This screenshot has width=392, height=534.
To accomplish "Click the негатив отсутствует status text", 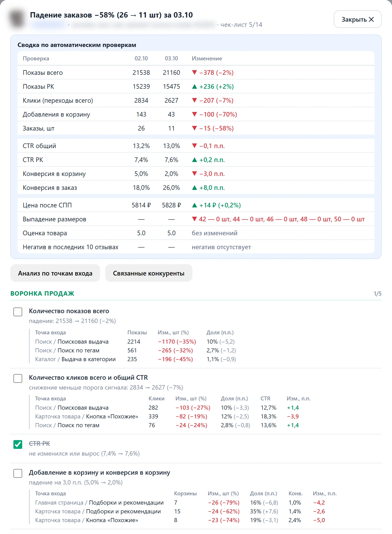I will click(x=221, y=247).
